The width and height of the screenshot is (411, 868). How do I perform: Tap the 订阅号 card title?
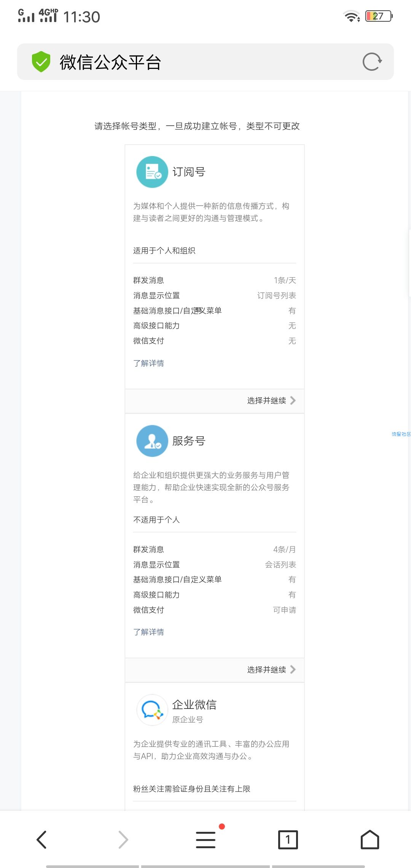[189, 172]
